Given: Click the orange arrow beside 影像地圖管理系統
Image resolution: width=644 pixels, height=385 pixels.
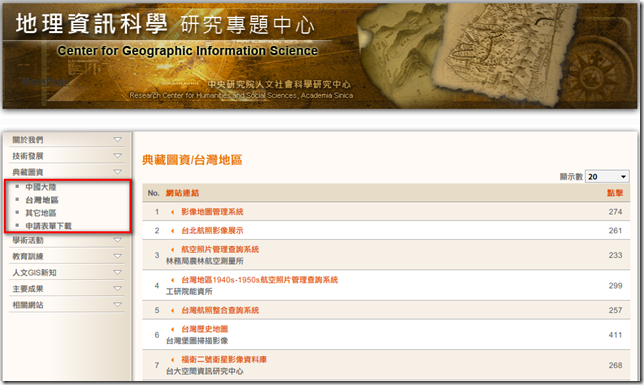Looking at the screenshot, I should pos(172,212).
